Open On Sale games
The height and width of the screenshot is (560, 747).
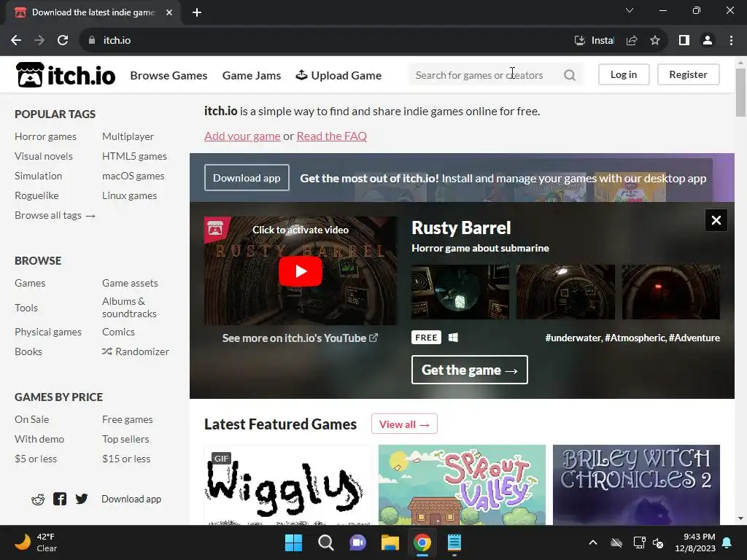(31, 419)
